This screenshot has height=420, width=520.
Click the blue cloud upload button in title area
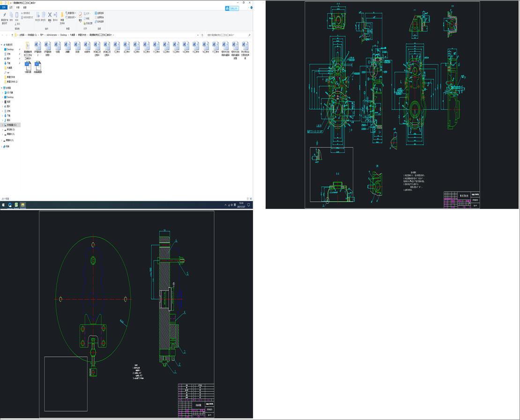[x=232, y=8]
